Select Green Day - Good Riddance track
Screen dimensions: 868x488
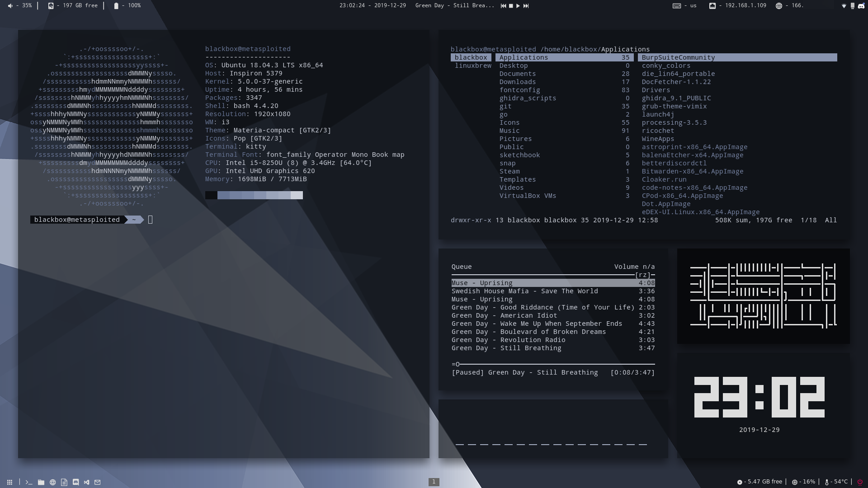[x=553, y=307]
